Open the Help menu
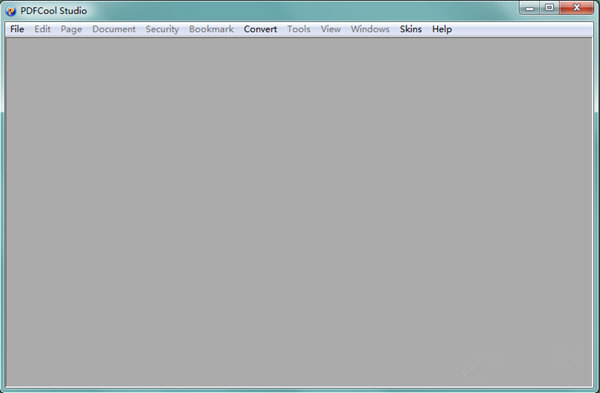Image resolution: width=600 pixels, height=393 pixels. (442, 29)
